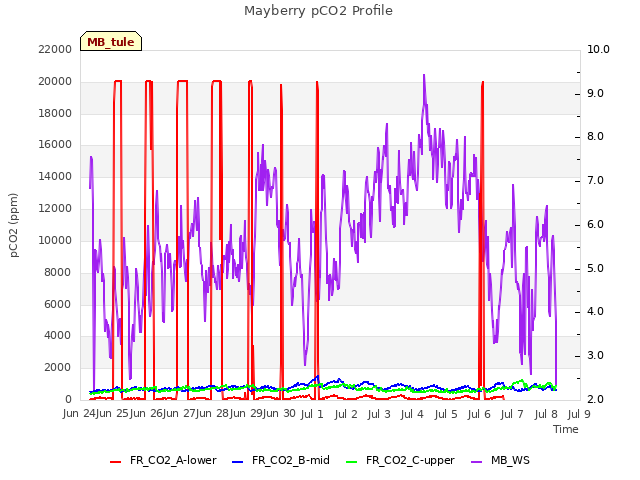Click the Time x-axis label
This screenshot has width=640, height=480.
coord(566,429)
